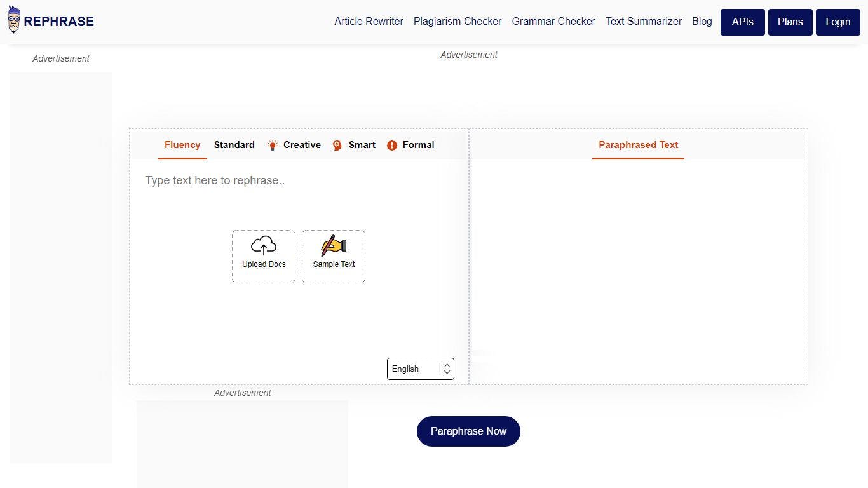The width and height of the screenshot is (868, 488).
Task: Click the Rephrase mascot logo icon
Action: point(14,20)
